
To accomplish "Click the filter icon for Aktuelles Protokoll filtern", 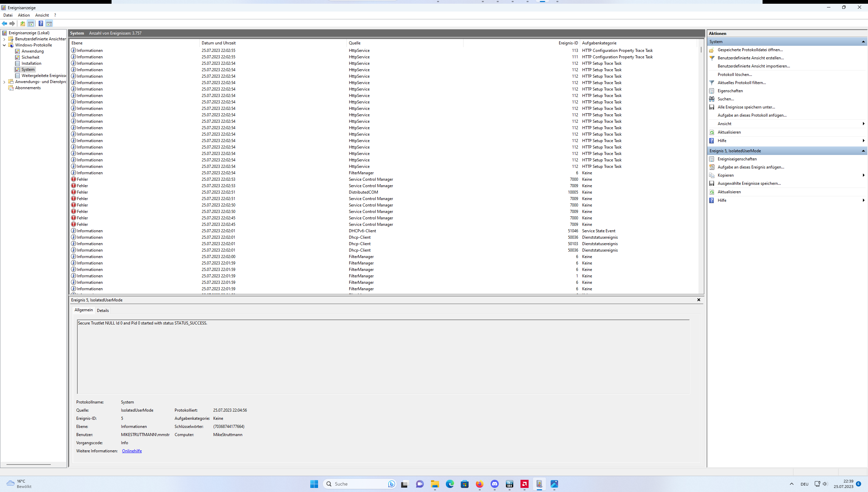I will coord(712,83).
